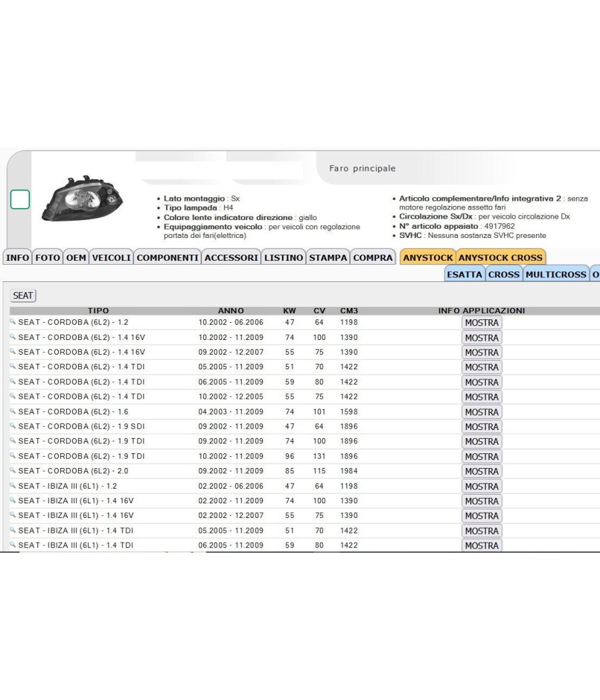The image size is (600, 700).
Task: Click magnifier beside Cordoba 1.4 TDI 55 kW
Action: pyautogui.click(x=13, y=396)
